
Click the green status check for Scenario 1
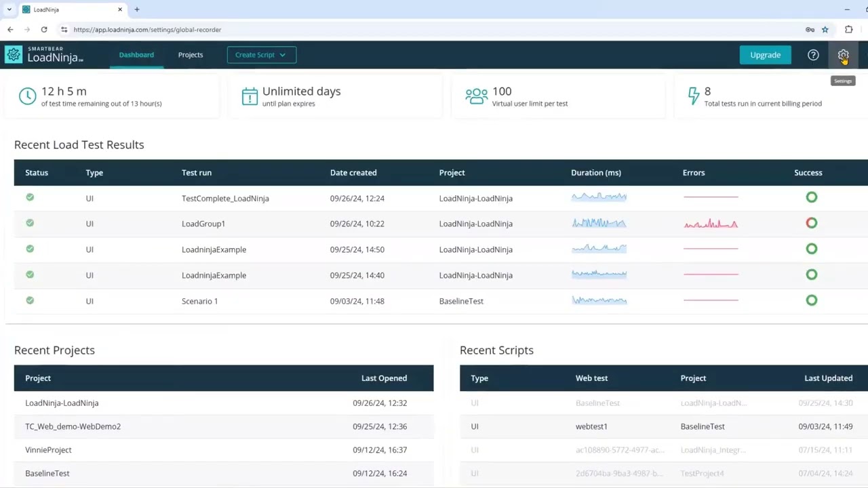[x=30, y=300]
